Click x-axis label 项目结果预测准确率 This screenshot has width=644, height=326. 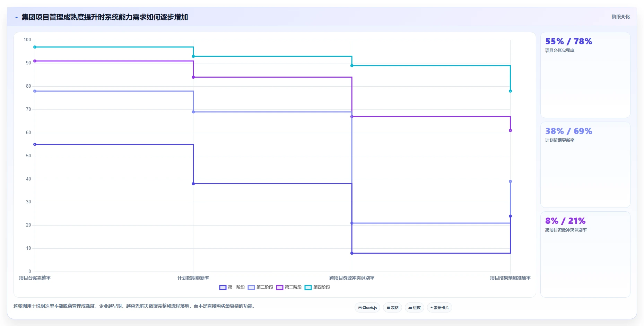510,278
